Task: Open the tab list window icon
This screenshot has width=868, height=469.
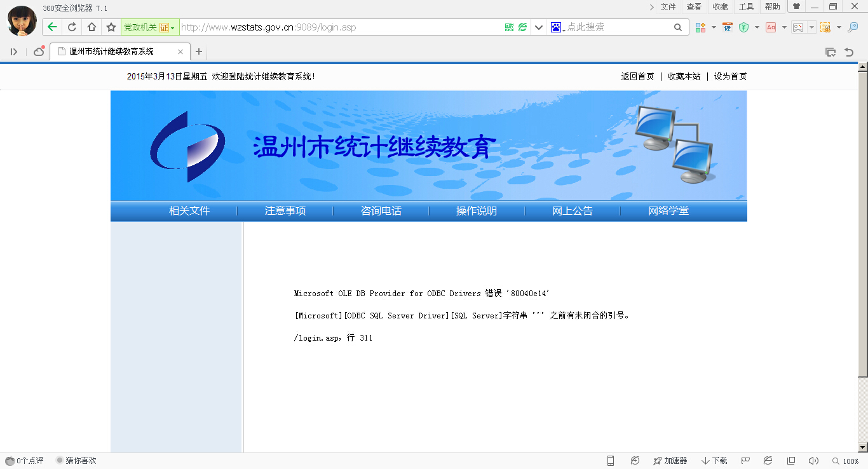Action: tap(831, 52)
